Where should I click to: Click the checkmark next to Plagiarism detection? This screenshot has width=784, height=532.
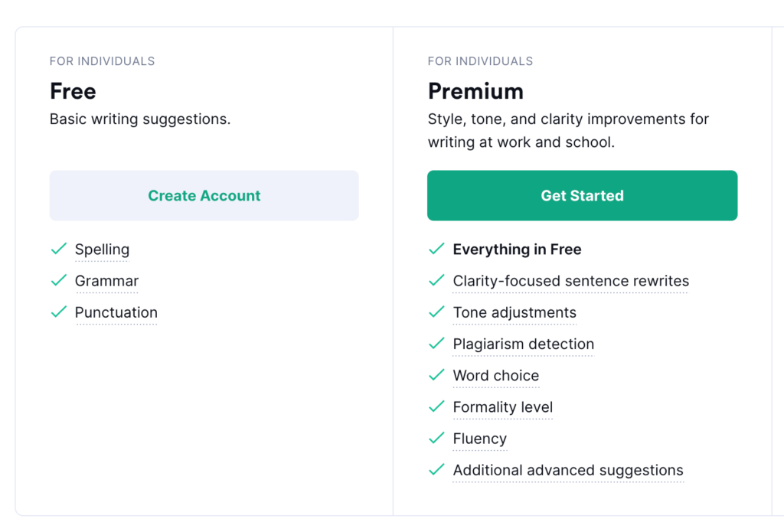click(x=436, y=343)
